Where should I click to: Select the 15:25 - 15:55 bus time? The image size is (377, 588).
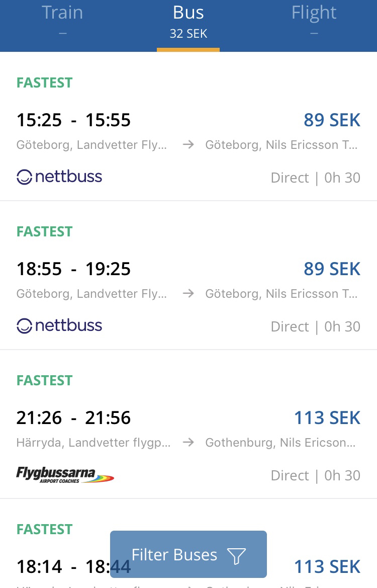[x=73, y=120]
